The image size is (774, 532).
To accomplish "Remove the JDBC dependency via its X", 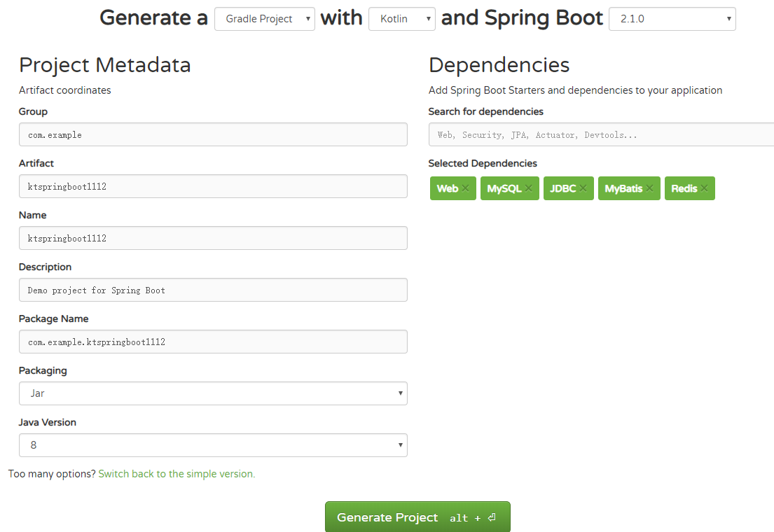I will [583, 188].
